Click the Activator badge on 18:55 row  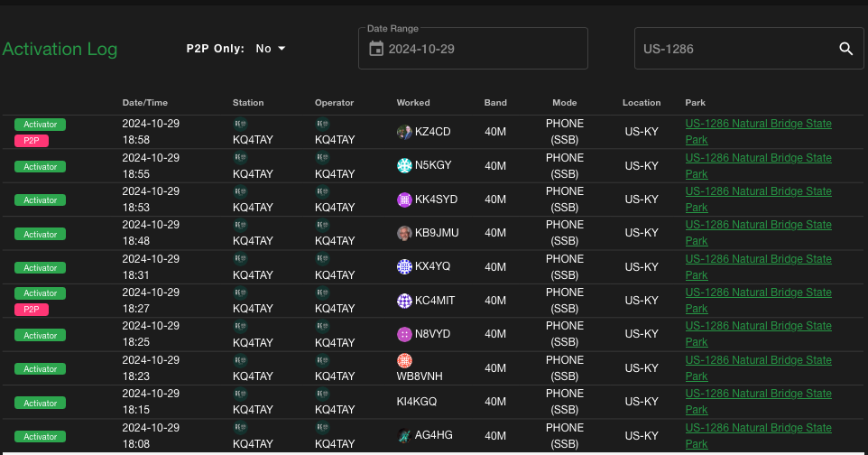pyautogui.click(x=40, y=166)
